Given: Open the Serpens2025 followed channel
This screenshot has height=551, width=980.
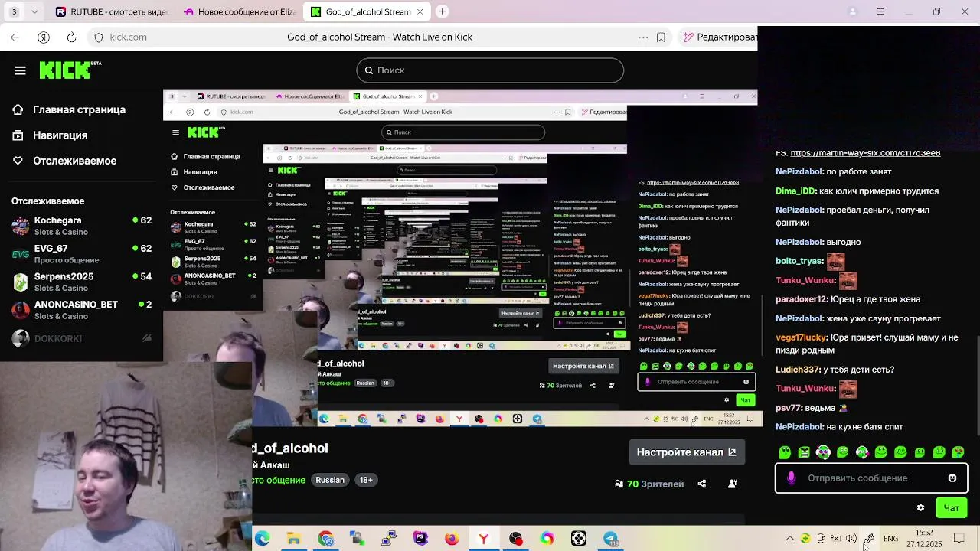Looking at the screenshot, I should point(81,282).
